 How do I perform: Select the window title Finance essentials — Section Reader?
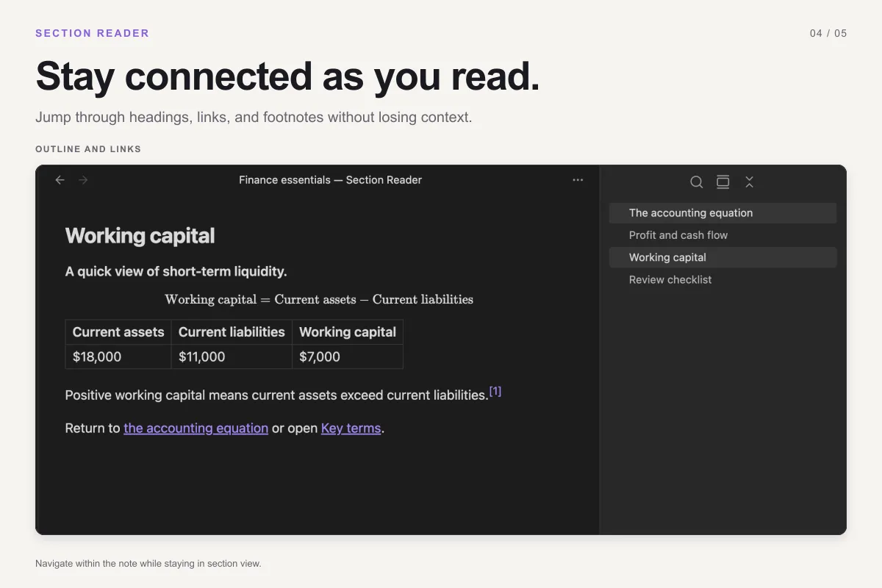[330, 180]
